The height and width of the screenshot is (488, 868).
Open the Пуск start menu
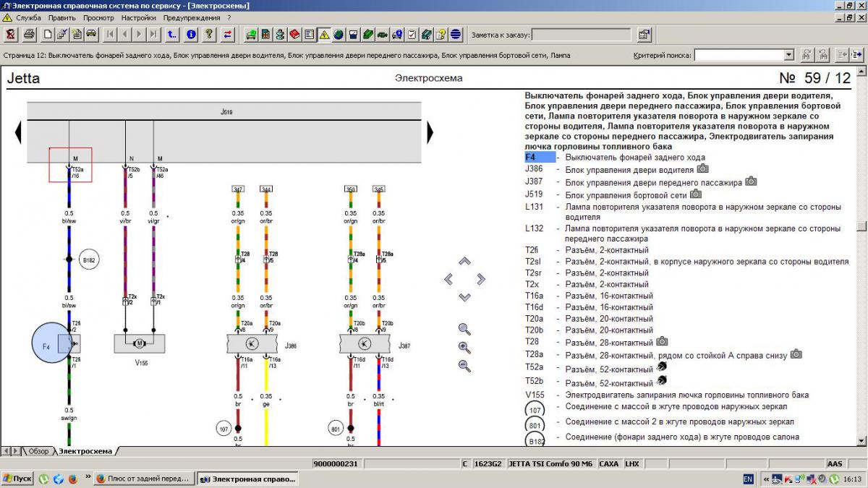pos(17,479)
